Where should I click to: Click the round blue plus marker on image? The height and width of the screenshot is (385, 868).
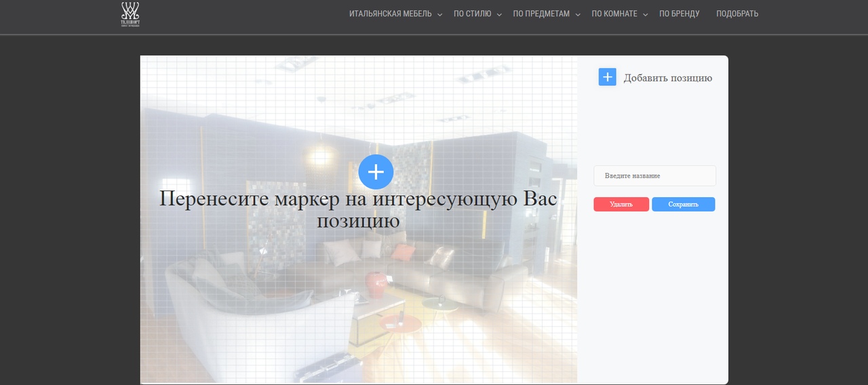tap(376, 172)
